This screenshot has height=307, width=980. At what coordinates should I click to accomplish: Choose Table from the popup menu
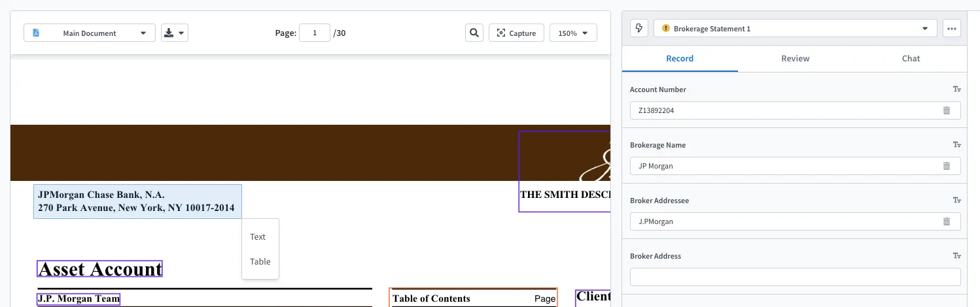point(260,261)
